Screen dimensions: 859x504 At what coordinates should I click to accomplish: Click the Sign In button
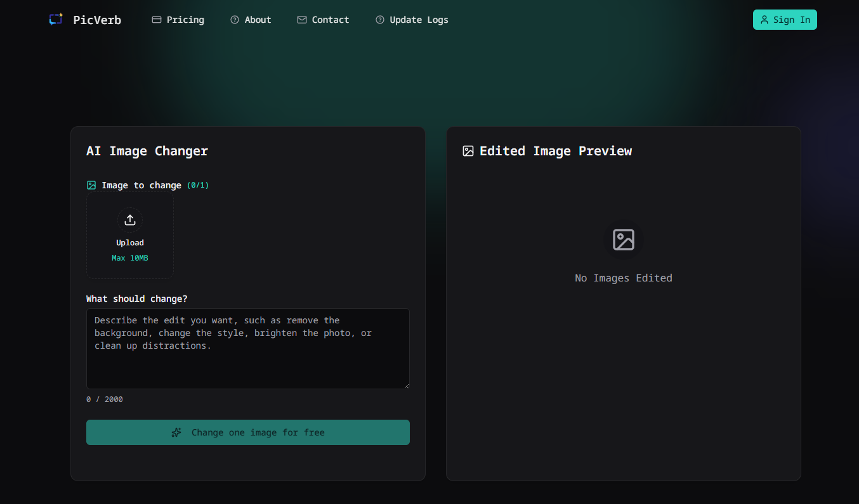pos(785,20)
